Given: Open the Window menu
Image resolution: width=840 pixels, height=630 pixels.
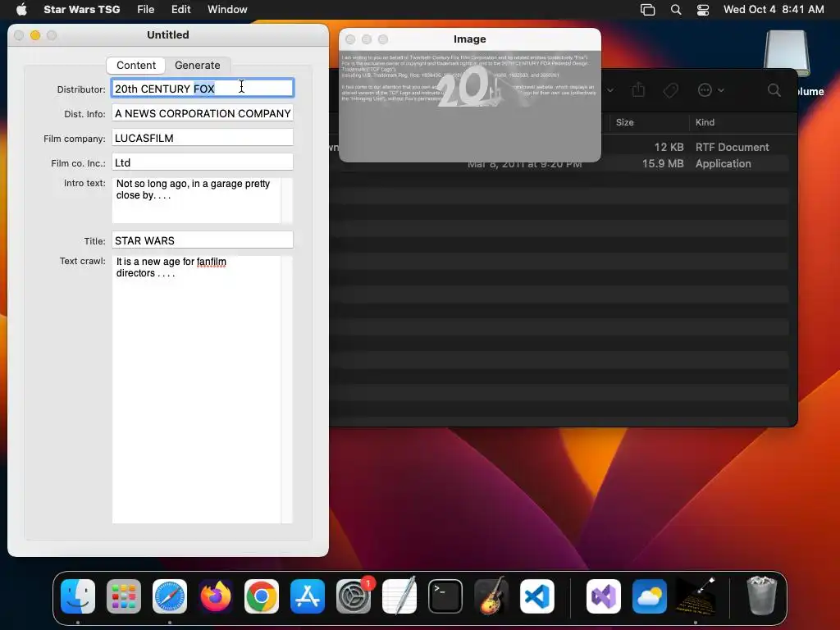Looking at the screenshot, I should (227, 9).
